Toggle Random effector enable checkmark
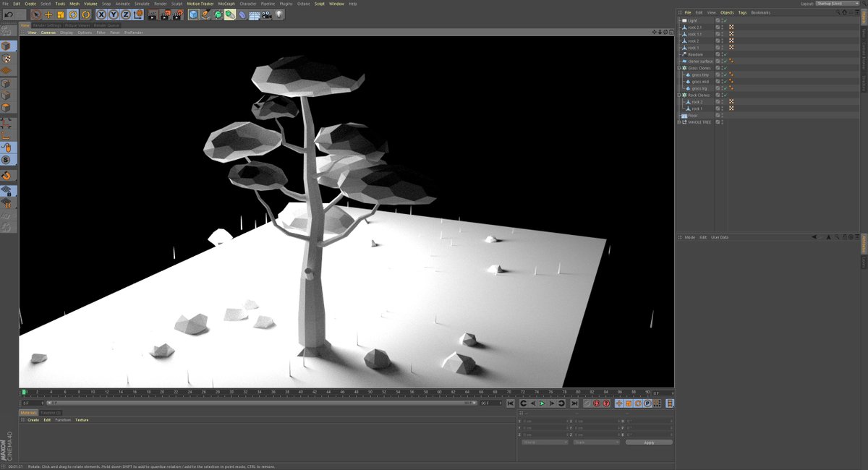The image size is (868, 470). pos(726,54)
